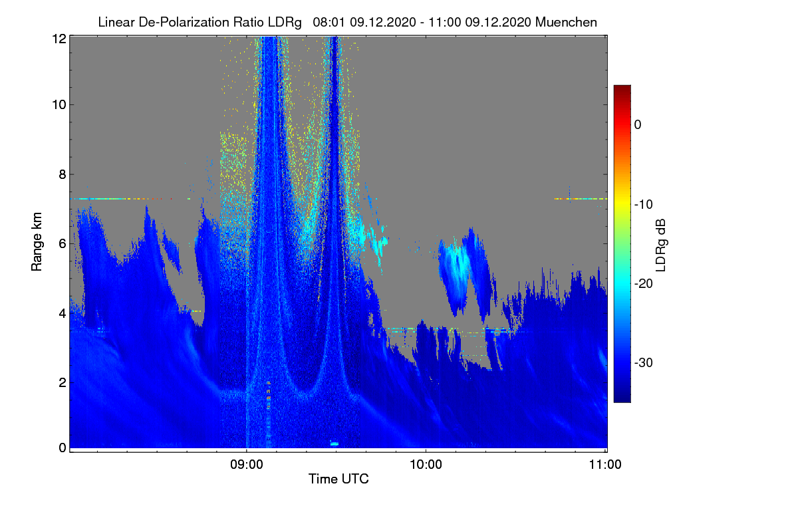Click the y-axis tick label '8'
This screenshot has height=532, width=798.
62,175
